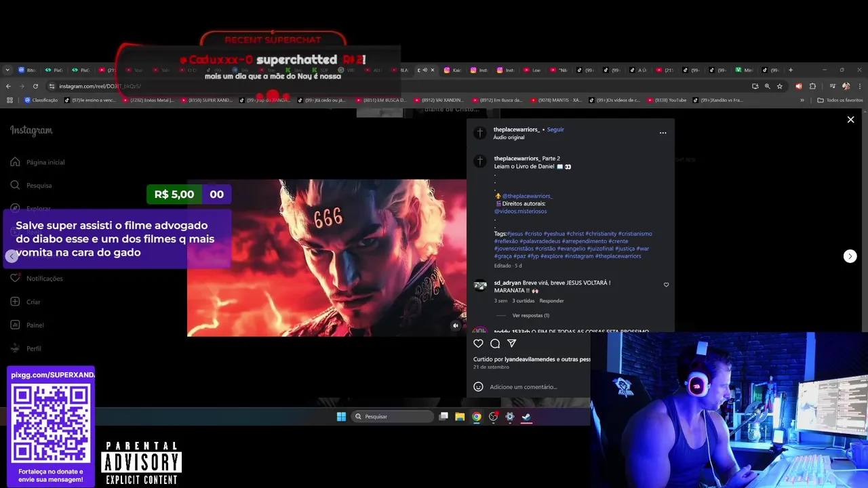Open the #jesus hashtag
Viewport: 868px width, 488px height.
pyautogui.click(x=515, y=234)
